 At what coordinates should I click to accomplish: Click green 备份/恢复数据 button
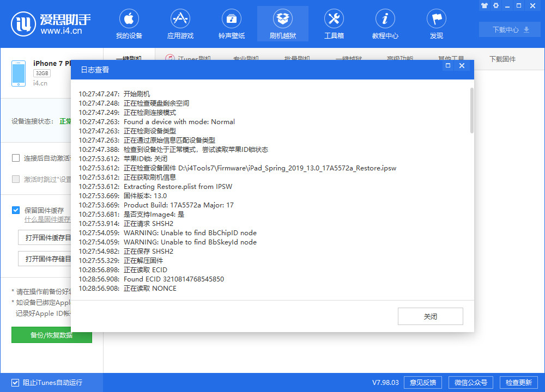point(51,335)
